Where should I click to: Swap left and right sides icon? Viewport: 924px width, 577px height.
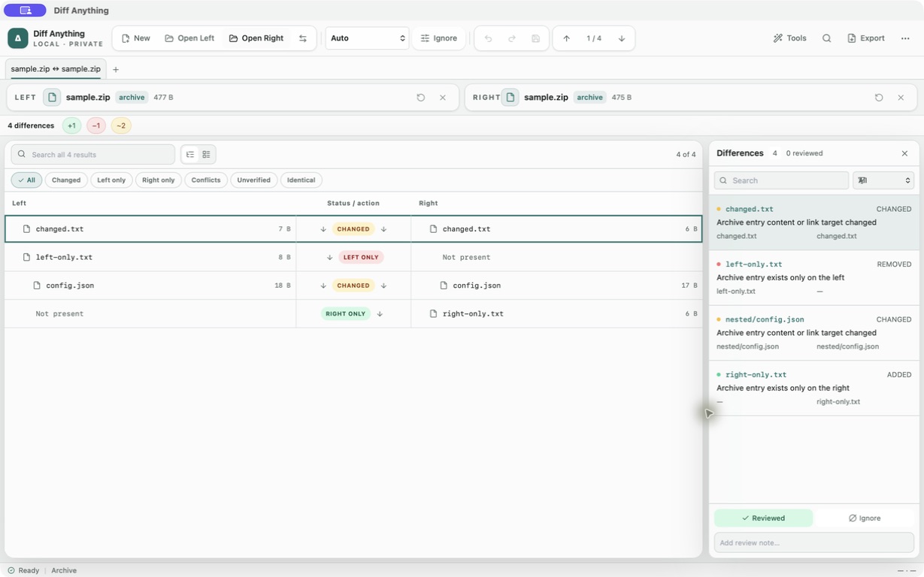point(303,38)
